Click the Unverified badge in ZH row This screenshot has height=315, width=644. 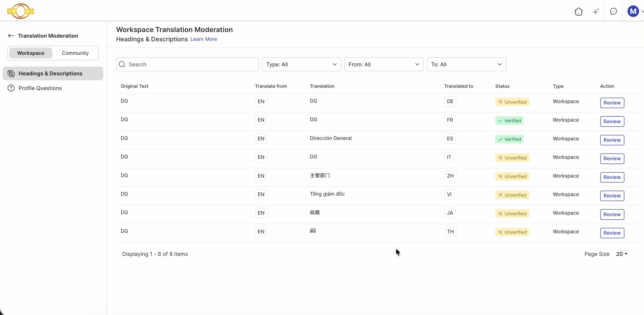point(512,176)
